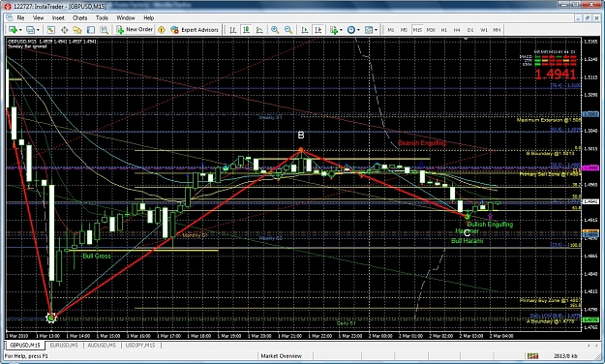Screen dimensions: 605x364
Task: Restore the inner chart window
Action: click(588, 17)
